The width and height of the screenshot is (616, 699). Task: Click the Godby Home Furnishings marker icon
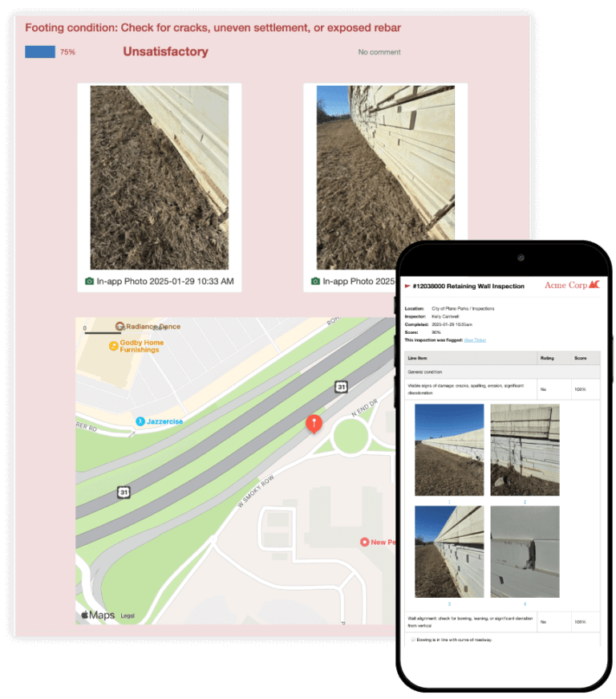click(114, 346)
